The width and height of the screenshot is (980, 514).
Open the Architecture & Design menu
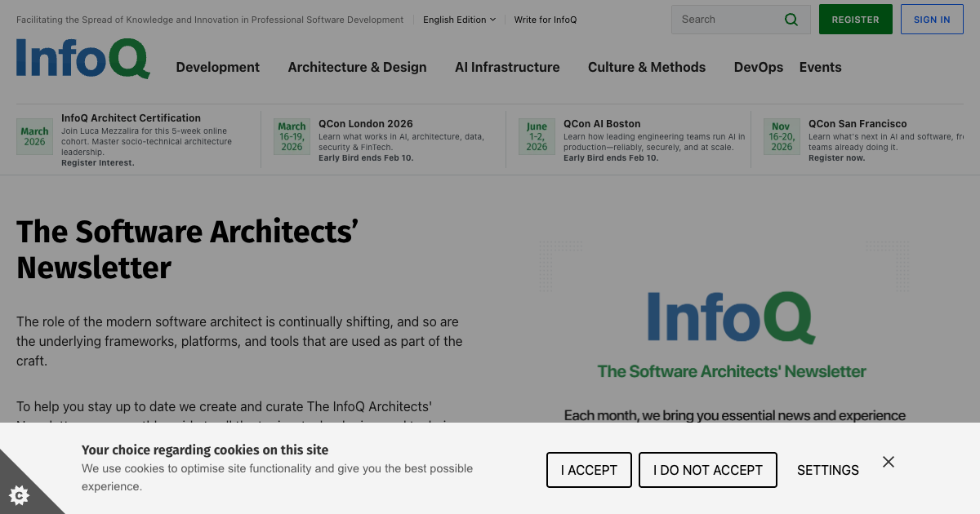(357, 67)
